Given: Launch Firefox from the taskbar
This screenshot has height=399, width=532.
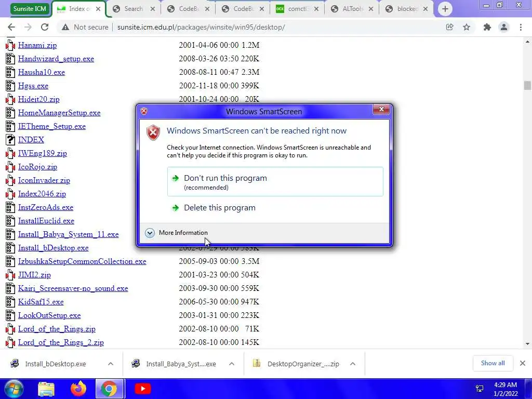Looking at the screenshot, I should point(78,389).
